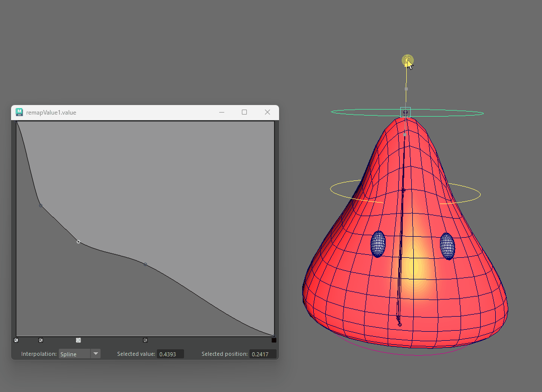This screenshot has height=392, width=542.
Task: Open the Interpolation dropdown arrow
Action: [96, 354]
